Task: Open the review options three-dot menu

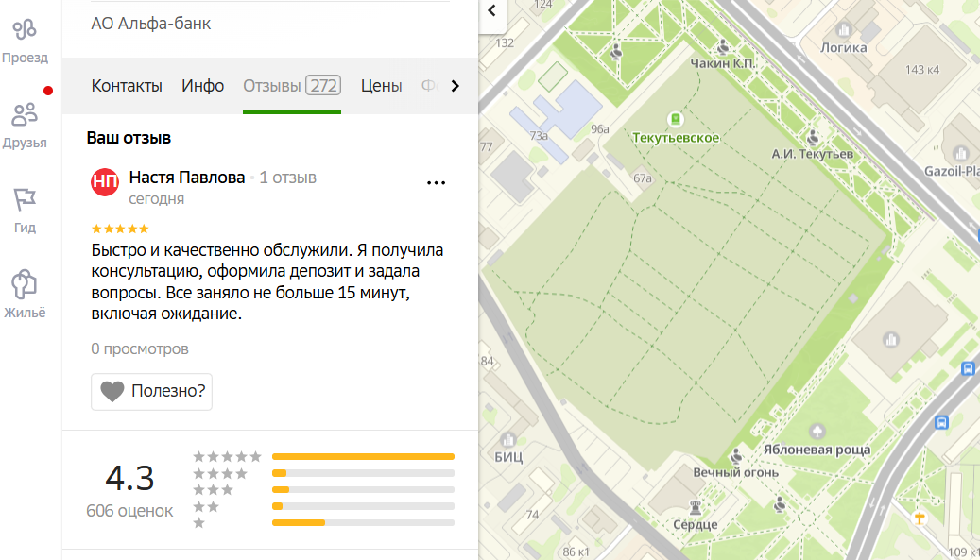Action: pyautogui.click(x=436, y=183)
